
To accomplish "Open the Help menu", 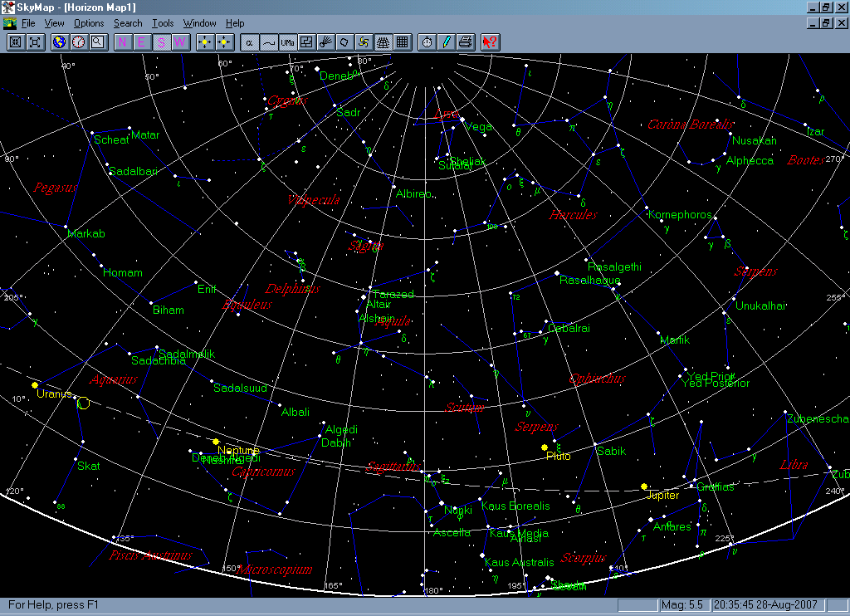I will click(235, 23).
